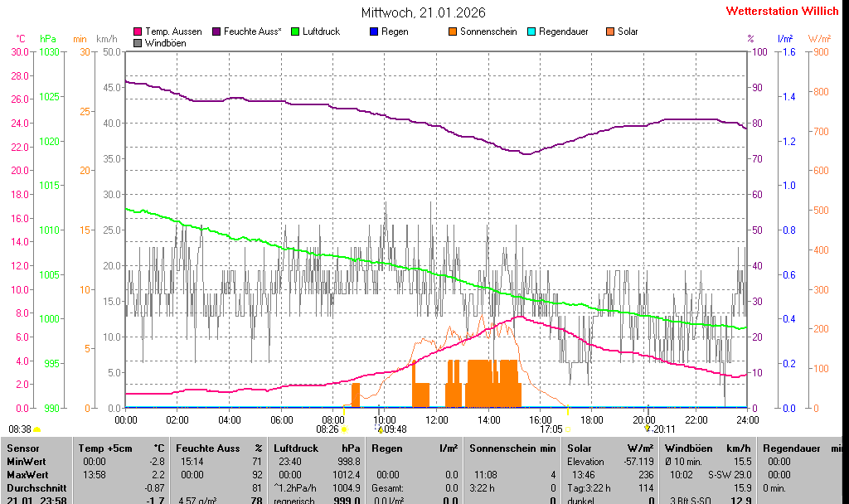The width and height of the screenshot is (849, 504).
Task: Click the date heading Mittwoch, 21.01.2026
Action: (424, 12)
